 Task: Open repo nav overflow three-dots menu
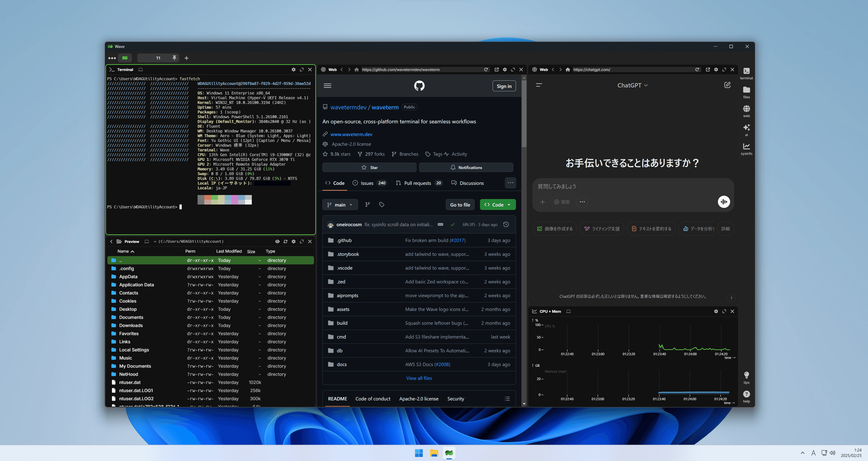coord(510,183)
